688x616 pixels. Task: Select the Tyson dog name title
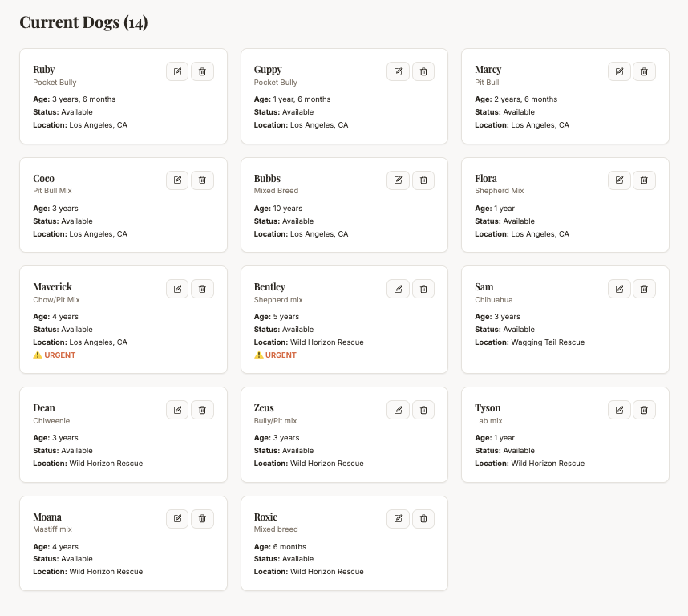click(488, 408)
